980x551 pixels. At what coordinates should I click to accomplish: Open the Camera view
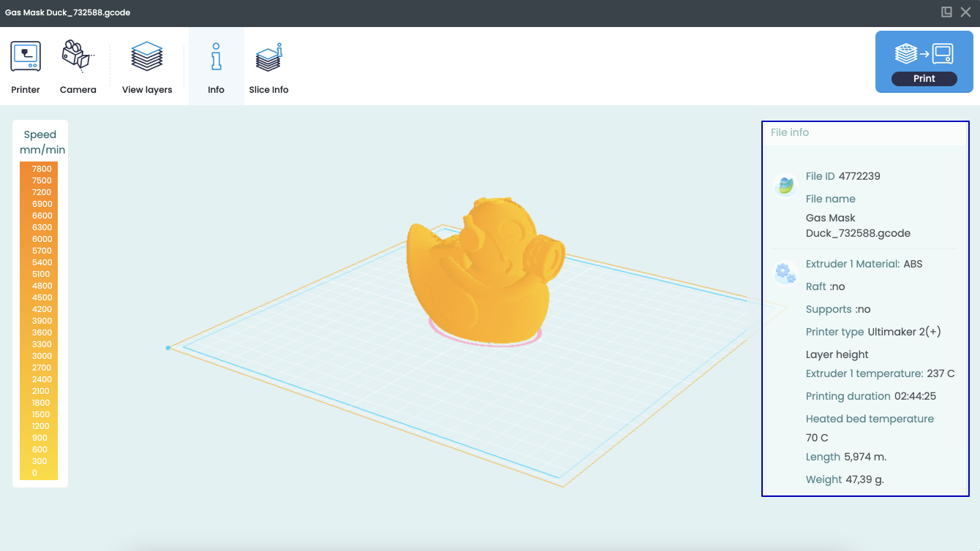(77, 56)
